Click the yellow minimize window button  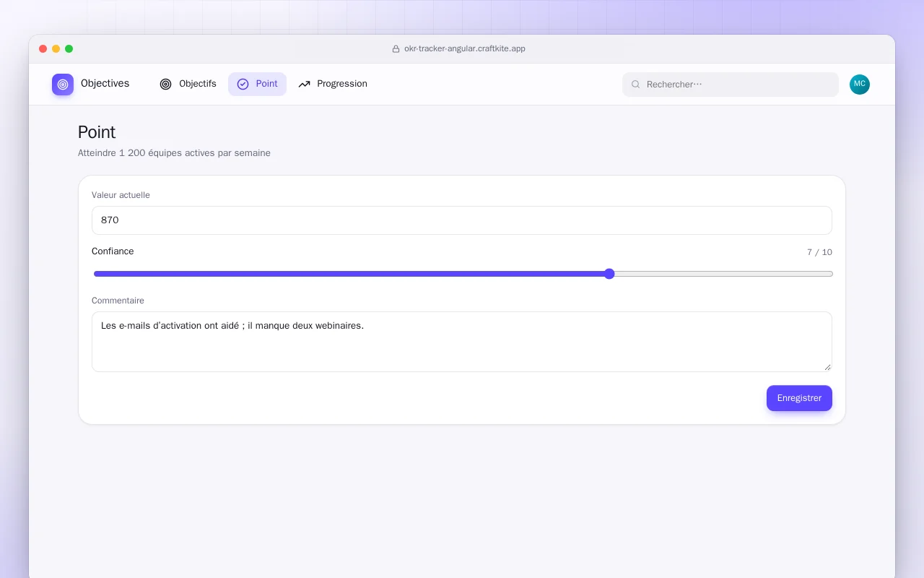coord(56,49)
